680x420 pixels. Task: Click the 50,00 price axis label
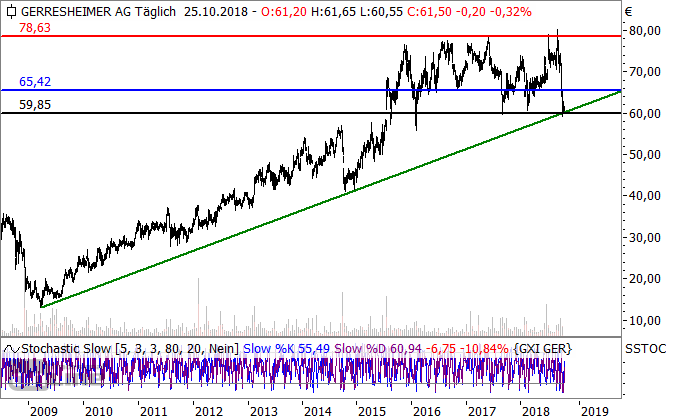(x=645, y=155)
